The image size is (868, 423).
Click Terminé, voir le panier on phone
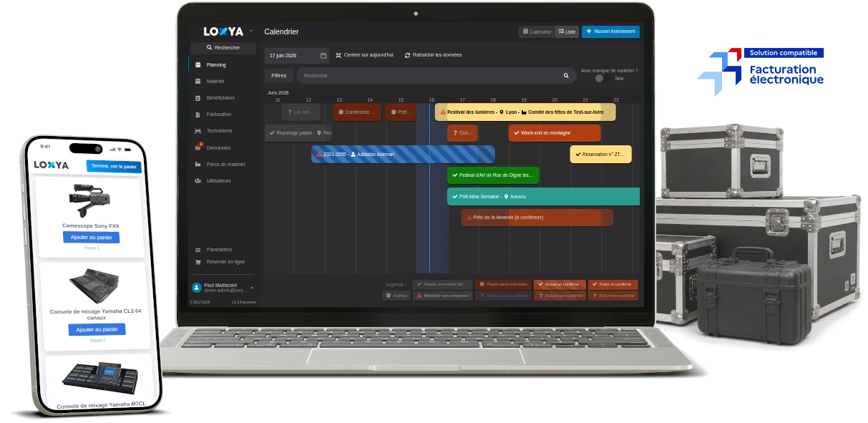tap(114, 166)
